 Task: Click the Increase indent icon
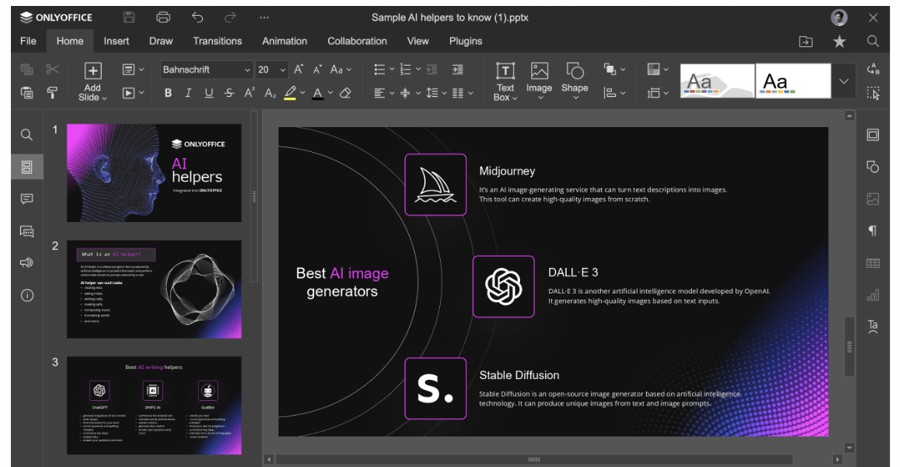click(x=457, y=69)
